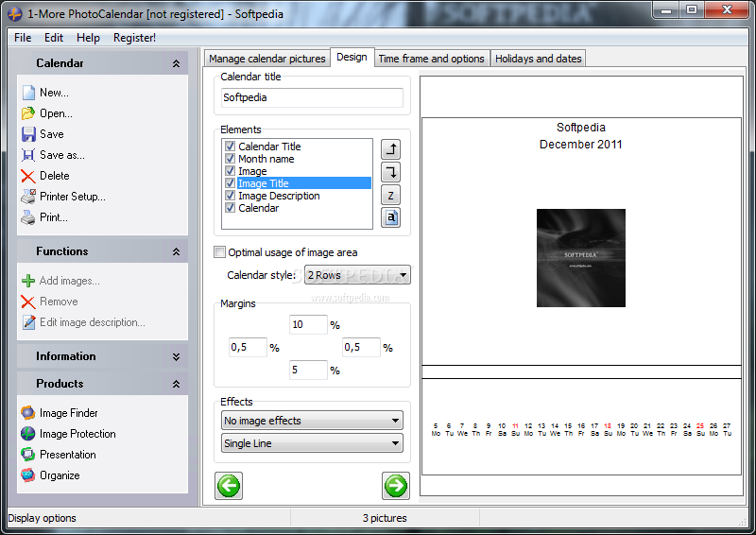Screen dimensions: 756x535
Task: Click the Save as... link
Action: coord(62,155)
